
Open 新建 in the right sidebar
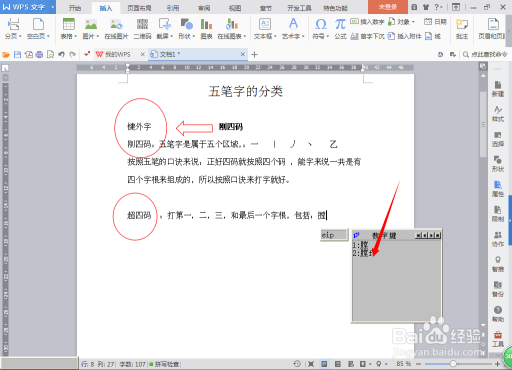tap(498, 89)
